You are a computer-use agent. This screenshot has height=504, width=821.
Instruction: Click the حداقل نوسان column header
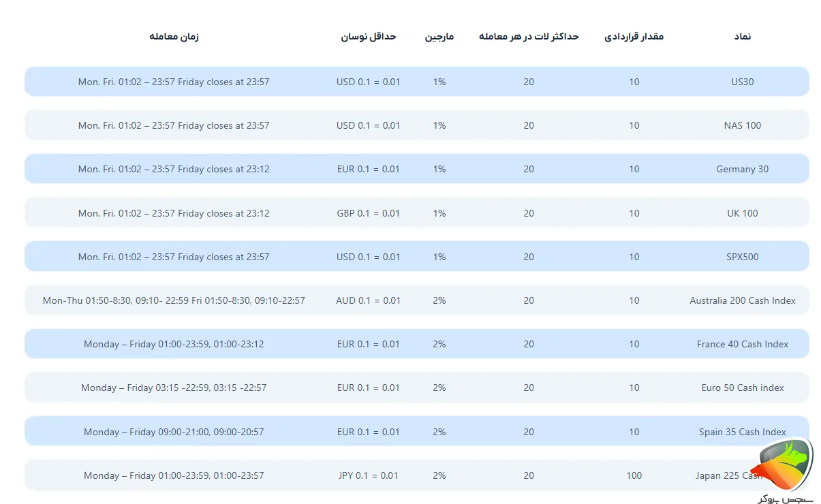369,37
